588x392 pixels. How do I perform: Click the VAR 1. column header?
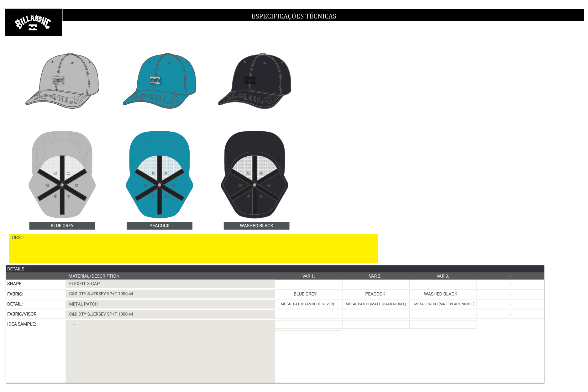(x=308, y=276)
